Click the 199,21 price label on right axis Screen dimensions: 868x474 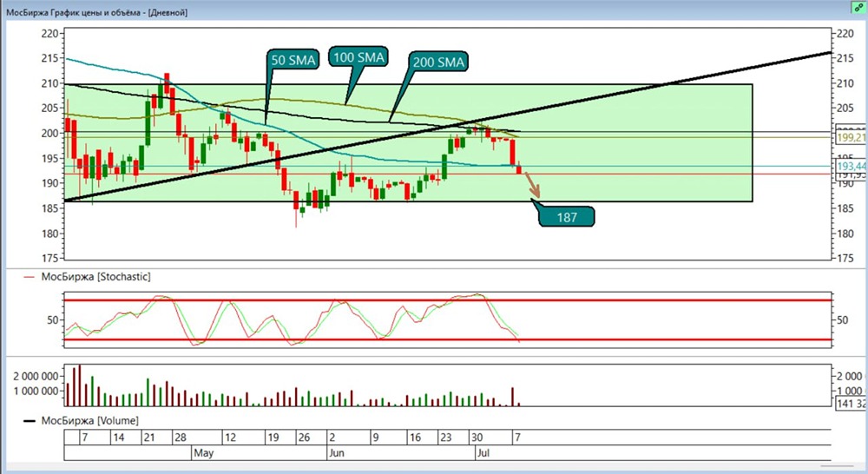pyautogui.click(x=852, y=137)
